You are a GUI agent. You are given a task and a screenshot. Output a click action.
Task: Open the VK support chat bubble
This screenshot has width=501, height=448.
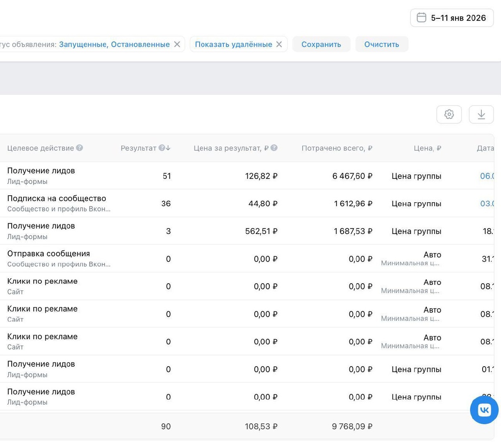pyautogui.click(x=484, y=410)
